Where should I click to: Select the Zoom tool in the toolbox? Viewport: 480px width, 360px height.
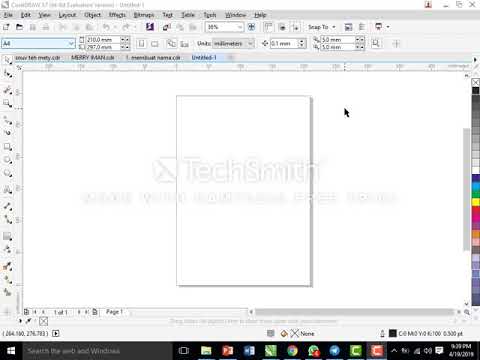7,103
